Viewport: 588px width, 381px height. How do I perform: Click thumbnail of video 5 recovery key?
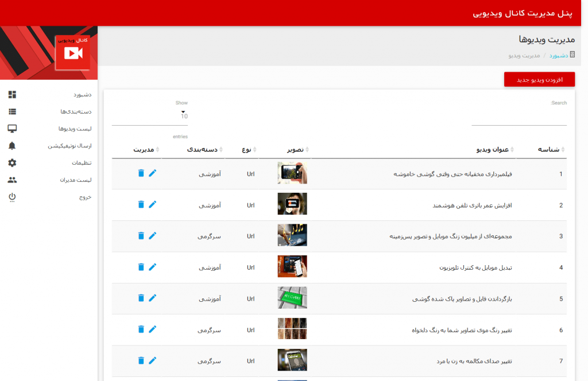pyautogui.click(x=292, y=297)
